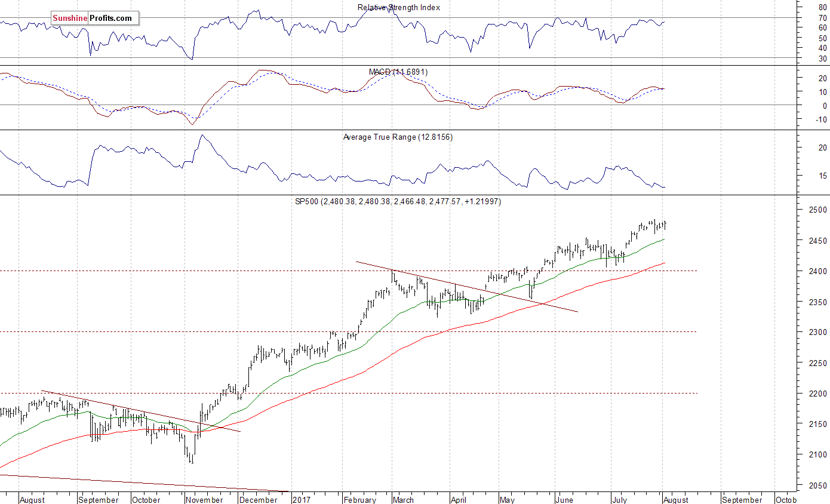The height and width of the screenshot is (504, 830).
Task: Open the SunshineProfits.com logo link
Action: tap(95, 19)
